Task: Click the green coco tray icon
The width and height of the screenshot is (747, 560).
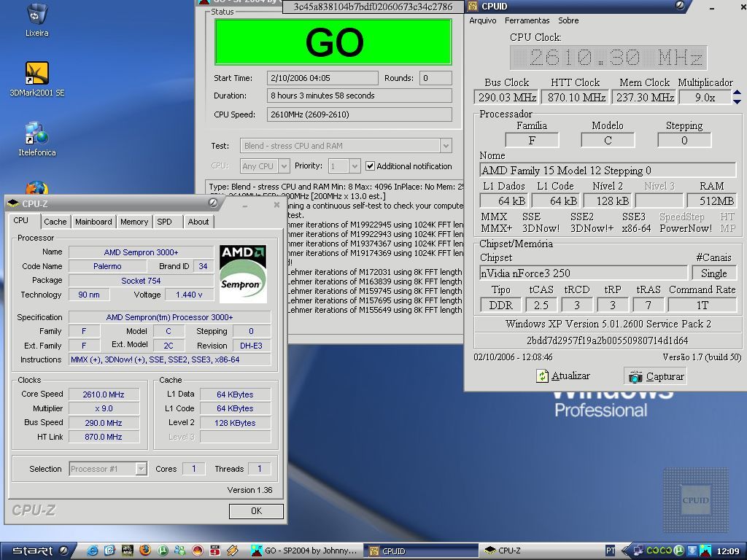Action: tap(659, 551)
